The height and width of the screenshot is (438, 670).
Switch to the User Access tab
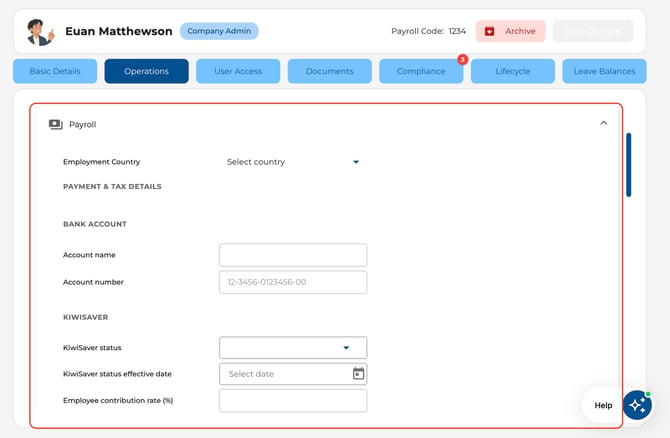(238, 71)
